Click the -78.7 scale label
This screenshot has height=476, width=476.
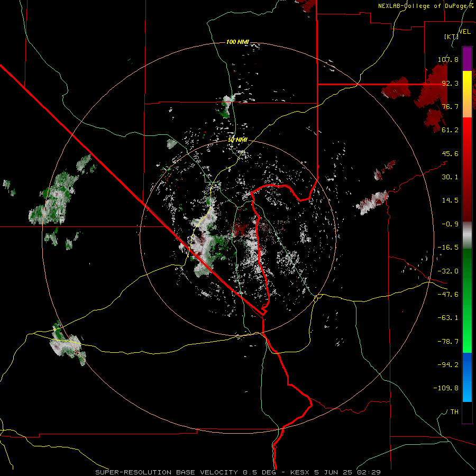pyautogui.click(x=448, y=342)
